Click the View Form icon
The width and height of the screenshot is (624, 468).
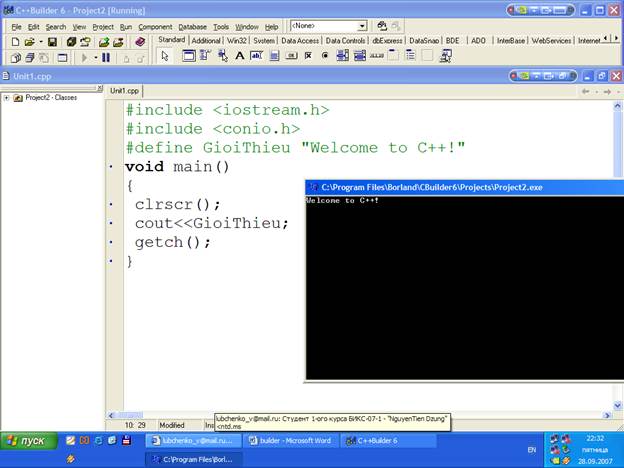[x=30, y=58]
